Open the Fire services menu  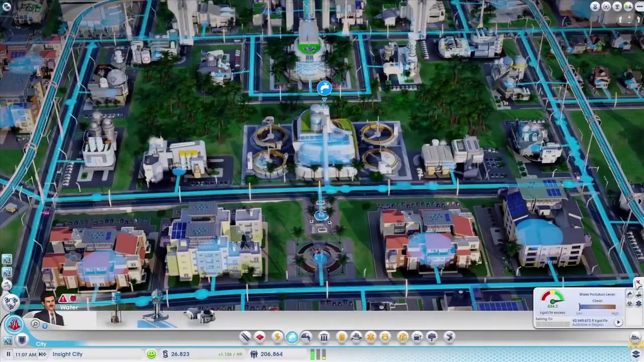click(356, 337)
